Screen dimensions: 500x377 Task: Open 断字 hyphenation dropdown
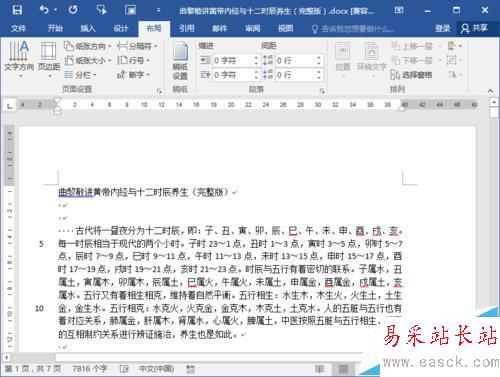[134, 75]
